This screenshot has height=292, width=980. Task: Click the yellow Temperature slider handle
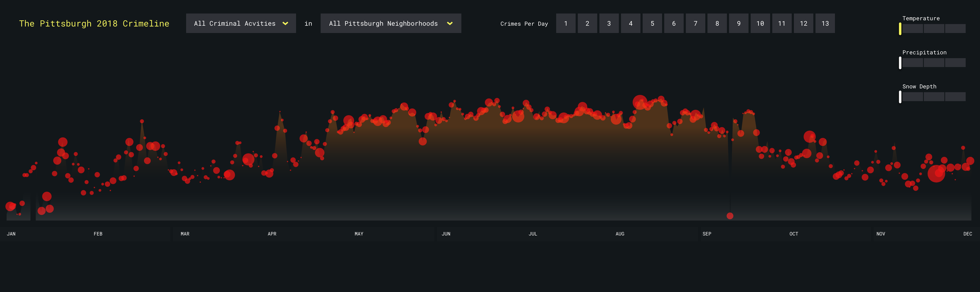(x=900, y=29)
